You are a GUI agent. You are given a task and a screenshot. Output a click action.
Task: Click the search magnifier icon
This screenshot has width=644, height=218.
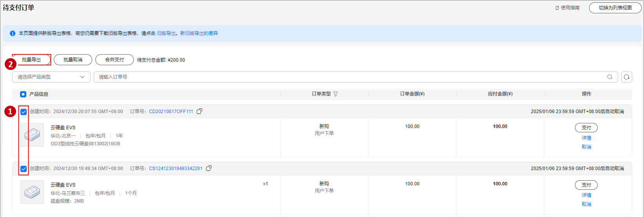pyautogui.click(x=610, y=77)
